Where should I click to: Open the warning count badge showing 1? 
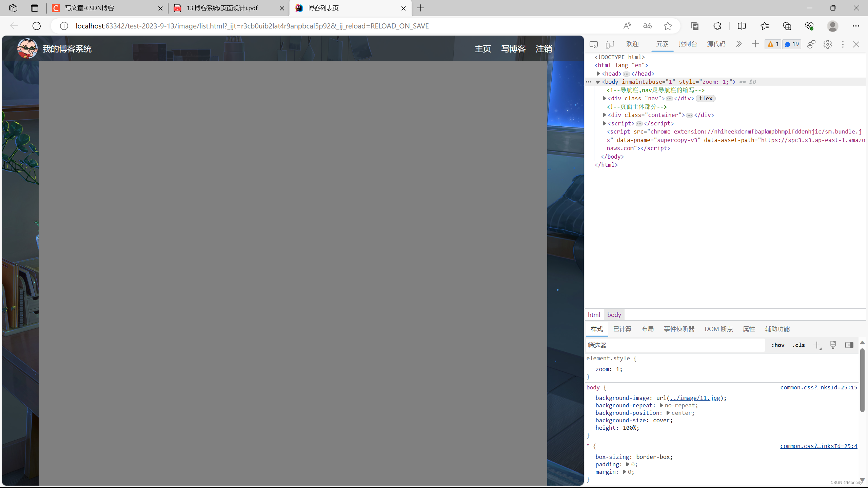click(773, 44)
